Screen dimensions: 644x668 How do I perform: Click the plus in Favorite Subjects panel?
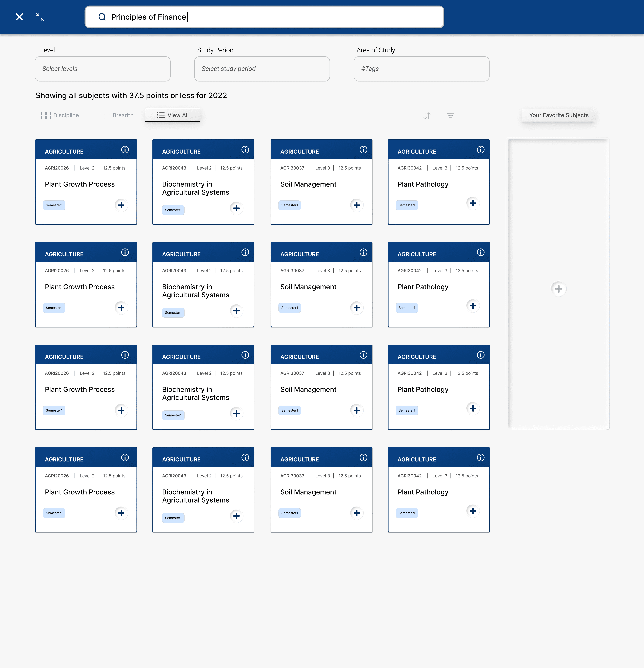pos(558,289)
